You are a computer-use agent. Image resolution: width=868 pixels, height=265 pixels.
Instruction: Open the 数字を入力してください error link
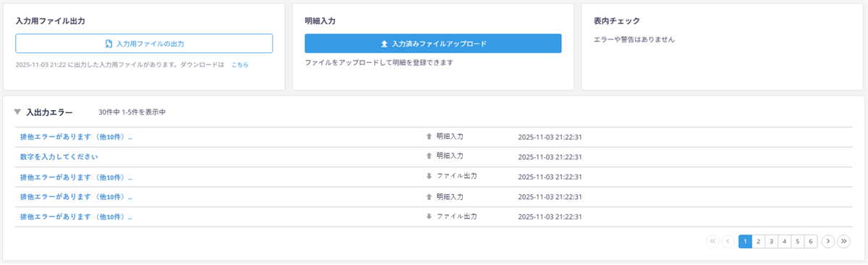(59, 156)
